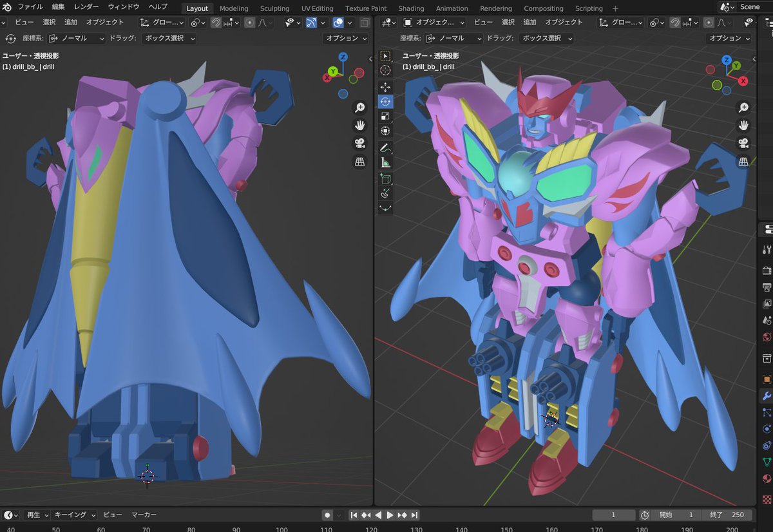Image resolution: width=773 pixels, height=532 pixels.
Task: Switch to the Sculpting workspace tab
Action: tap(274, 8)
